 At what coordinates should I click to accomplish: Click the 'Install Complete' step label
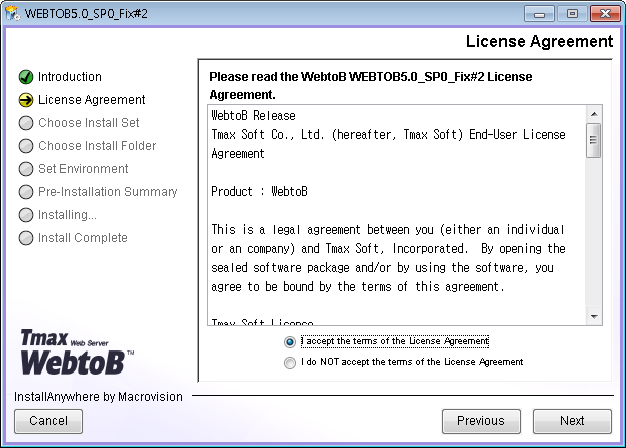pos(83,238)
